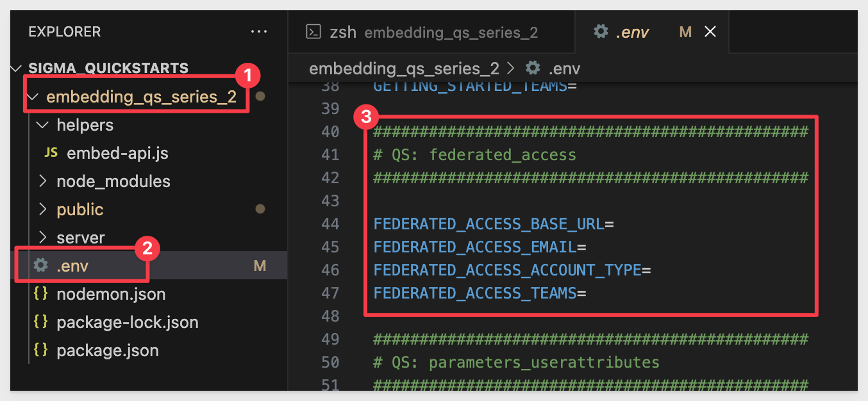Open package.json file
Screen dimensions: 868x401
(x=108, y=350)
